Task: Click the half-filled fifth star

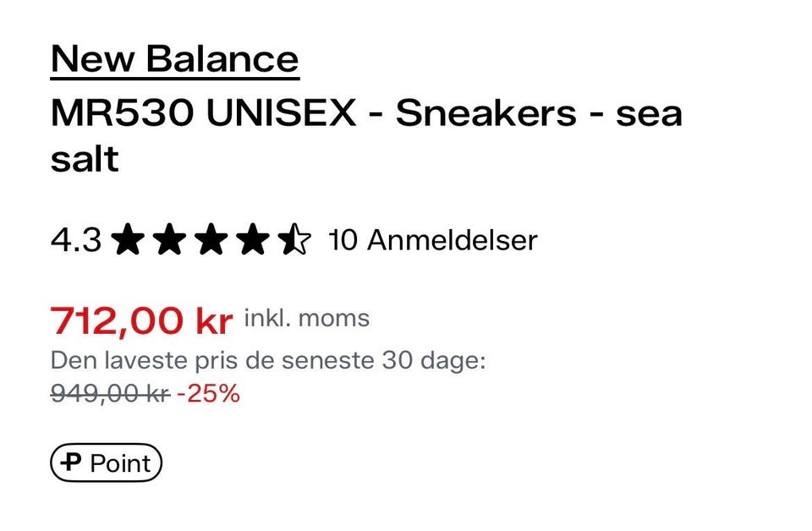Action: pos(294,240)
